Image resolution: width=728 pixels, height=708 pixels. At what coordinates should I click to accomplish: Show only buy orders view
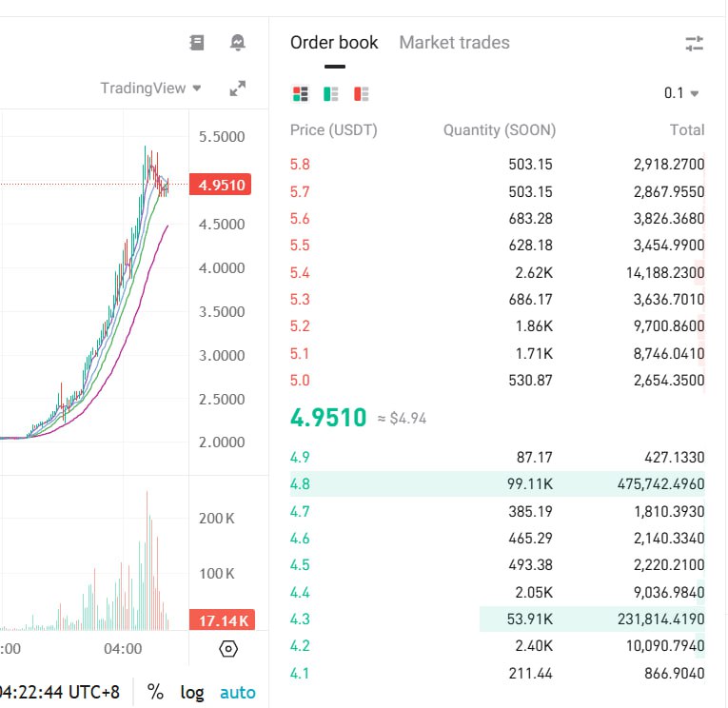[x=331, y=93]
